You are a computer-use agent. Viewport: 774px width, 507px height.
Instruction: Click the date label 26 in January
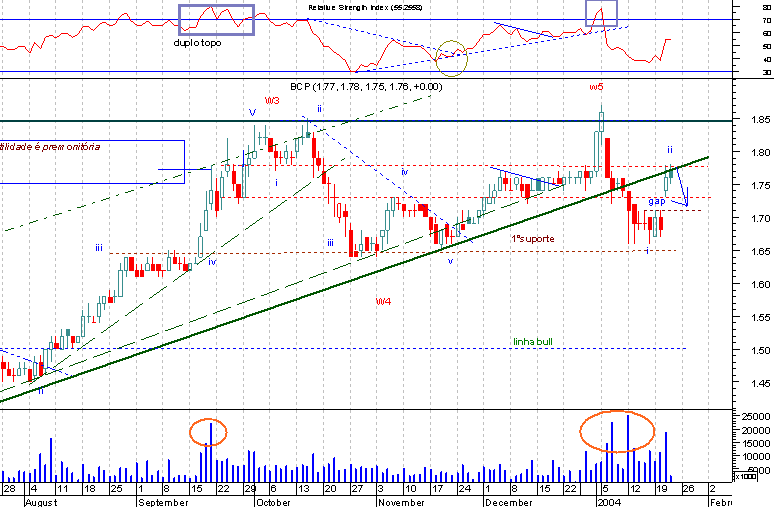coord(688,489)
